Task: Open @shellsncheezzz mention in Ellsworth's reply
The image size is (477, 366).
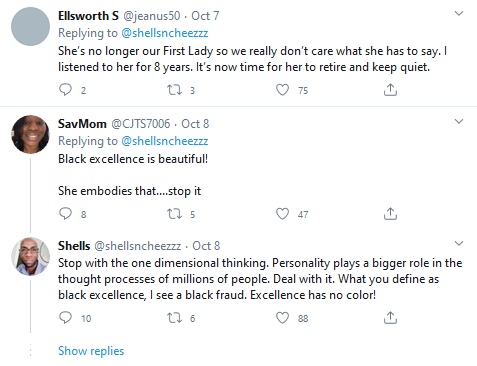Action: point(165,33)
